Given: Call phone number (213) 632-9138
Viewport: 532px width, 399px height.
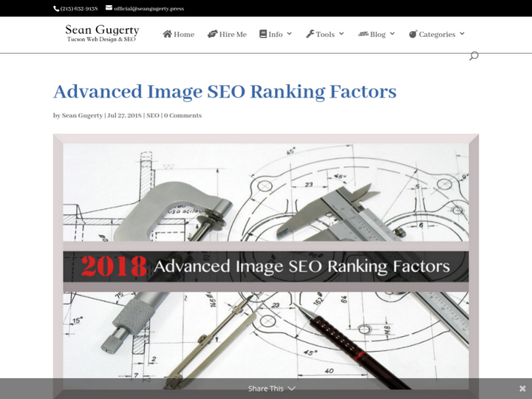Looking at the screenshot, I should 79,8.
